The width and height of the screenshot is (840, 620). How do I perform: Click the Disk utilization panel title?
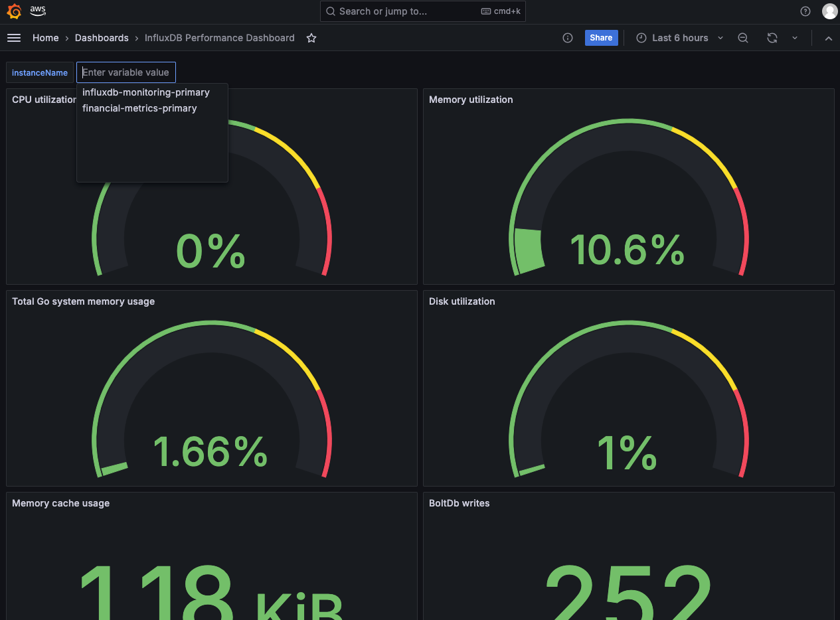462,301
